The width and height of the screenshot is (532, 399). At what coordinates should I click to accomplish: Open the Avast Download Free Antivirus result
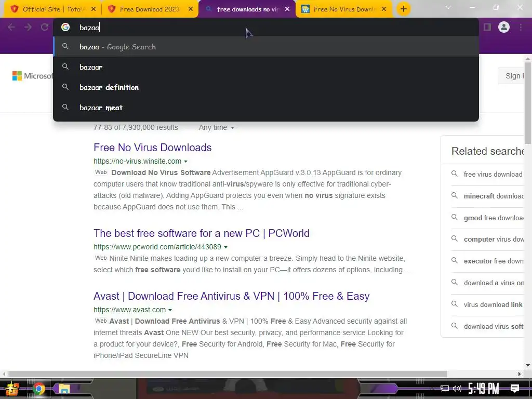point(231,296)
